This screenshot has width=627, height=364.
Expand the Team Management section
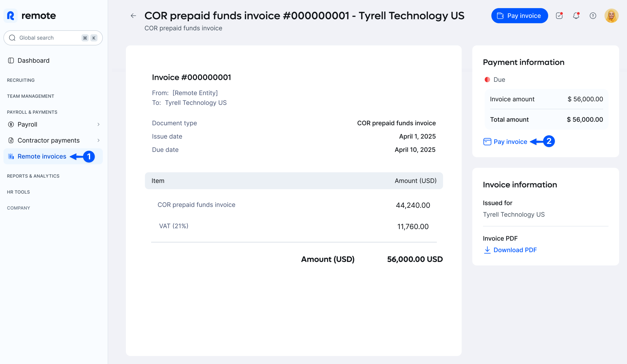[x=30, y=96]
